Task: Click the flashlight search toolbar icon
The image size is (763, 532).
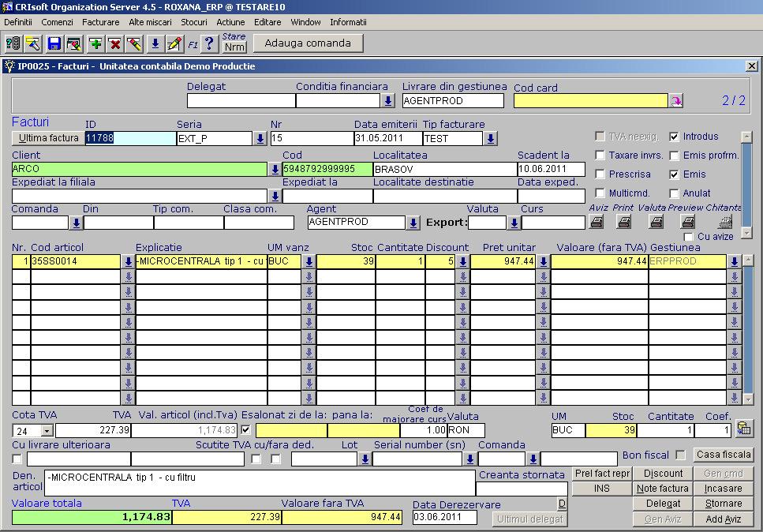Action: [33, 43]
